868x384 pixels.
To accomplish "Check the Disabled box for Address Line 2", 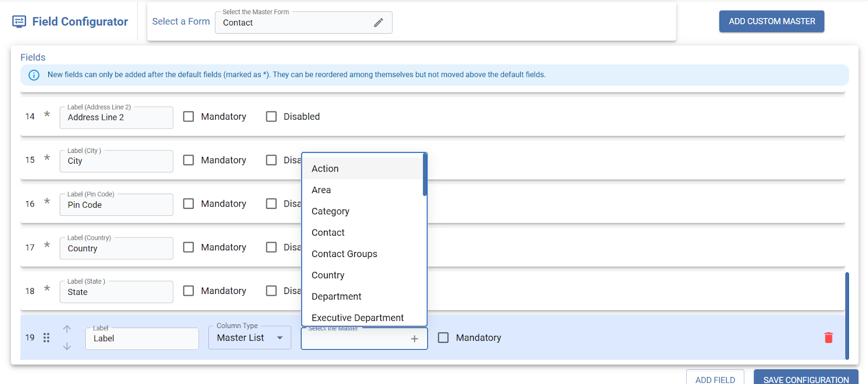I will pyautogui.click(x=271, y=117).
